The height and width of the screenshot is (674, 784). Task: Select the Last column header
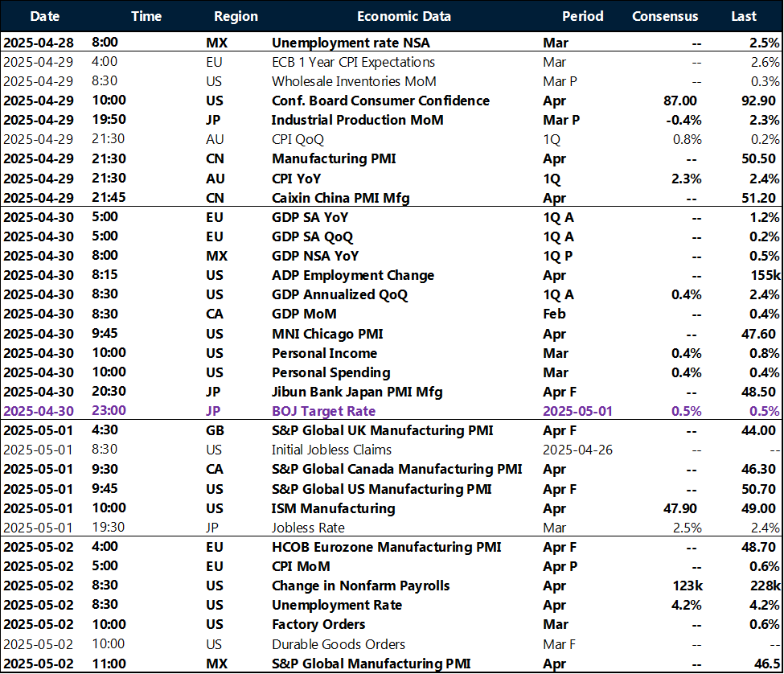(744, 16)
